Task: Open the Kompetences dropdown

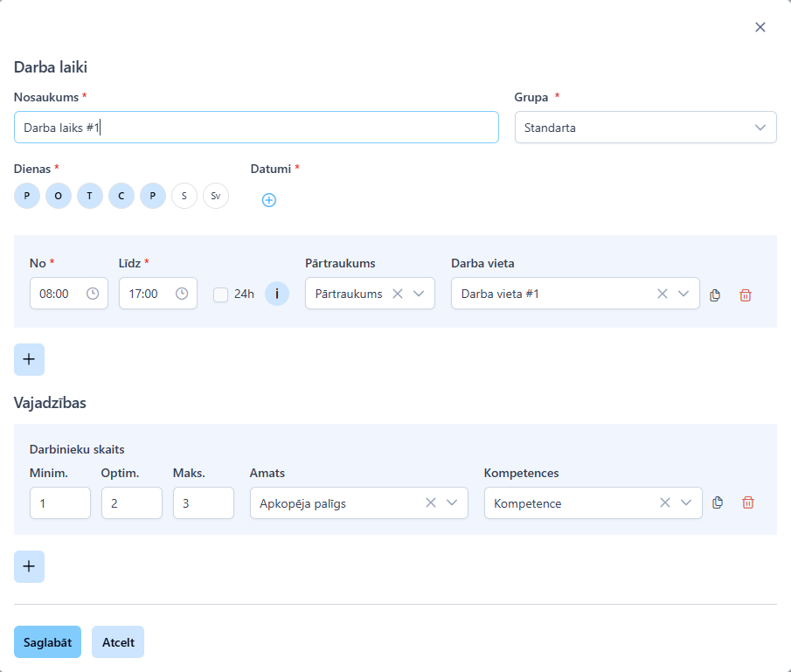Action: pos(686,502)
